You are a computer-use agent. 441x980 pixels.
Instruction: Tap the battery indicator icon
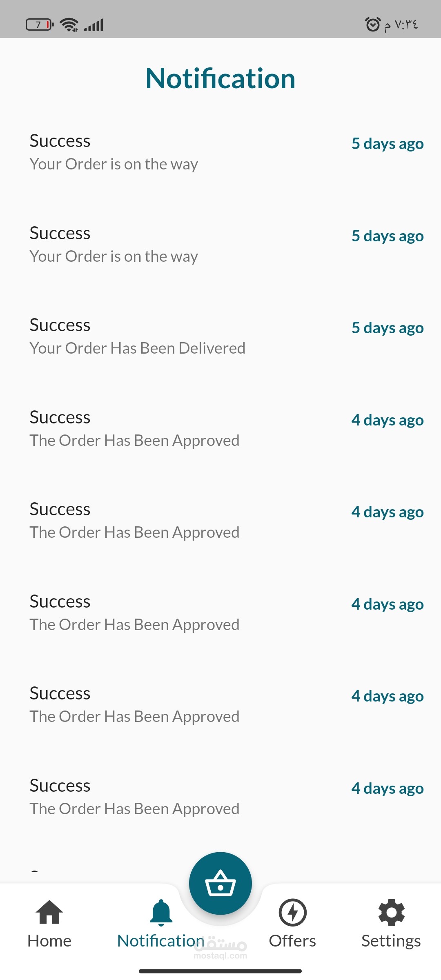[40, 25]
